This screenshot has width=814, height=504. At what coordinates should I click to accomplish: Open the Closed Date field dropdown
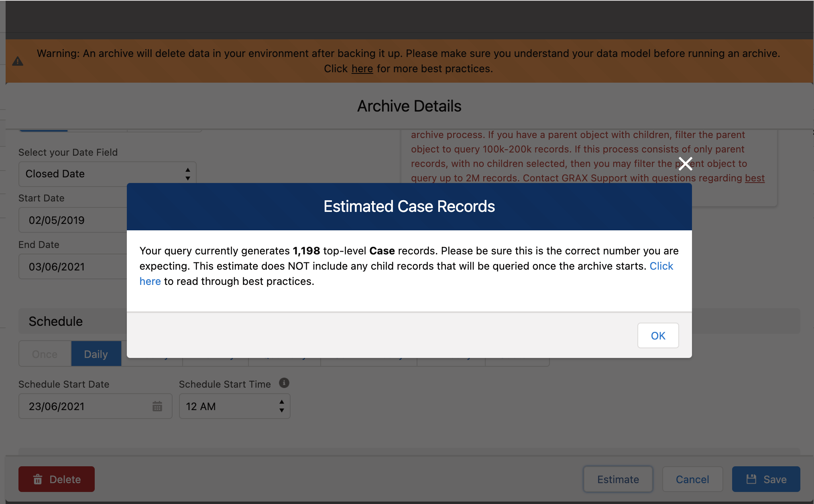(x=107, y=174)
